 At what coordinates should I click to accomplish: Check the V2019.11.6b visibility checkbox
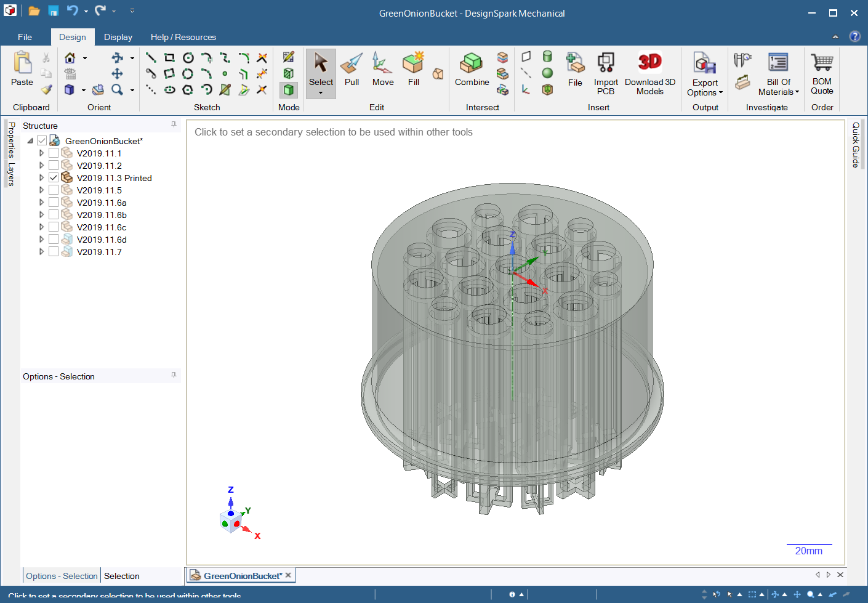pos(54,214)
